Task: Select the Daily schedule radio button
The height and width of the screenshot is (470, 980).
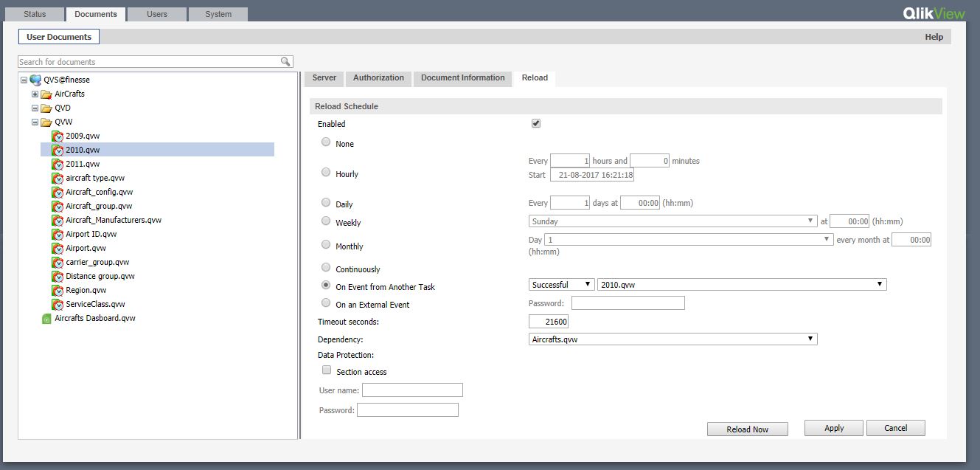Action: pos(326,202)
